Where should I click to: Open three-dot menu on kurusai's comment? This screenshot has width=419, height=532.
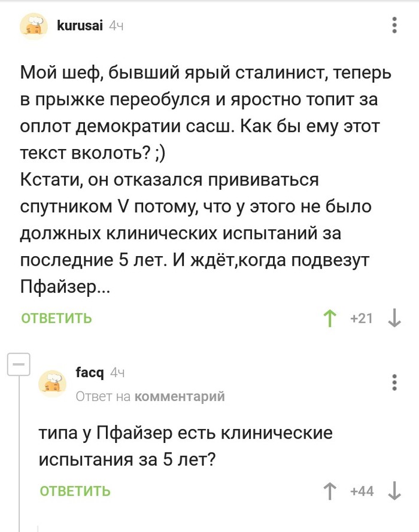394,25
